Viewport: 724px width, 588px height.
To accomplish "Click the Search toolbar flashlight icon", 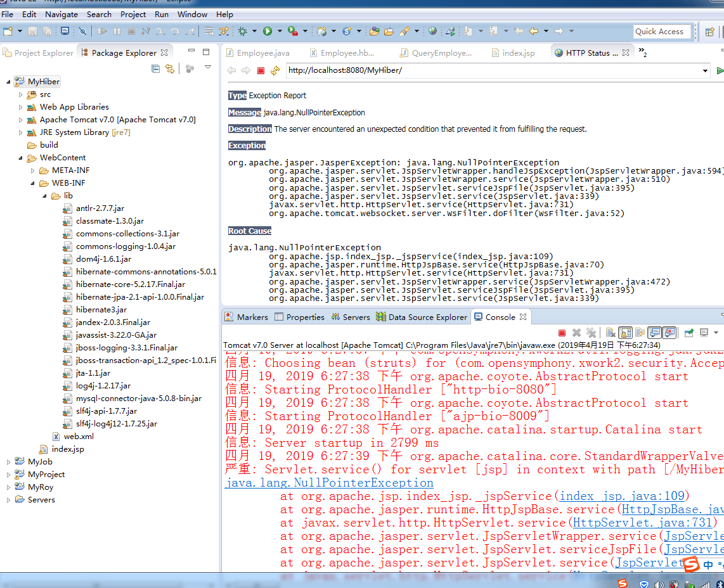I will tap(404, 32).
